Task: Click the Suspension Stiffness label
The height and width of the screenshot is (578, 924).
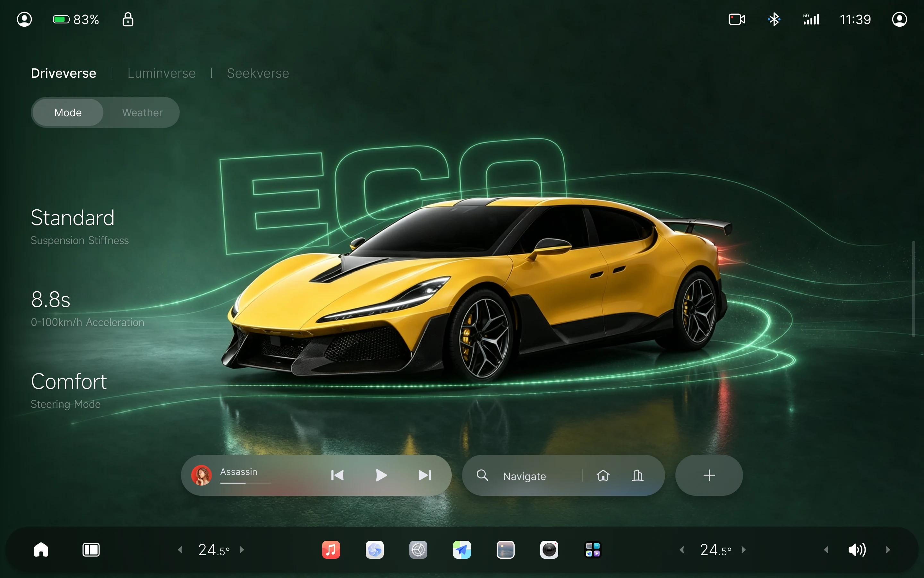Action: pos(80,241)
